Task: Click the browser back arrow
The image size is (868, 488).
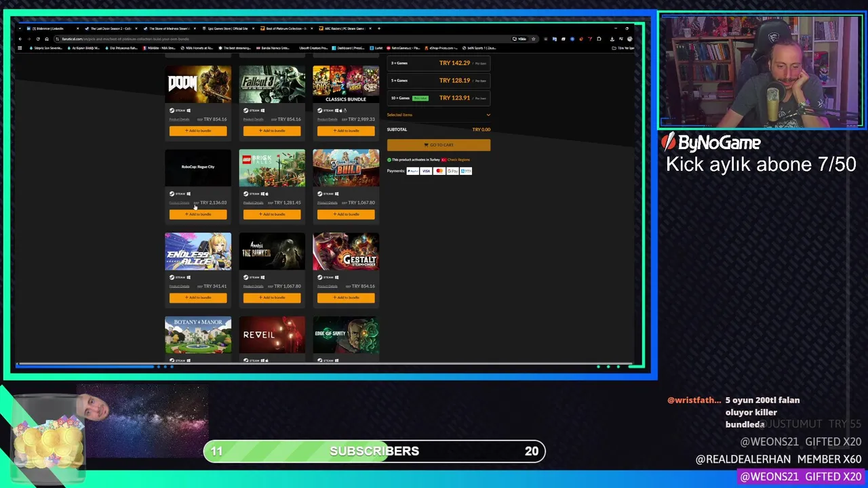Action: coord(20,39)
